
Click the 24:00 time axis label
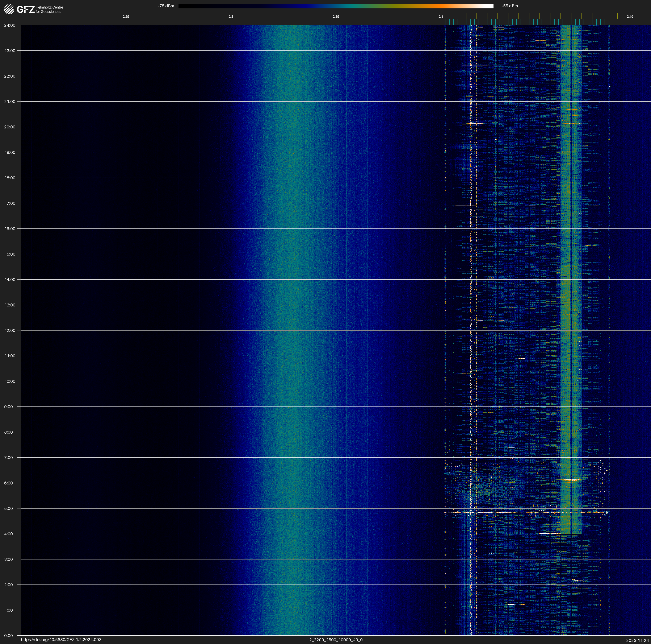coord(10,25)
